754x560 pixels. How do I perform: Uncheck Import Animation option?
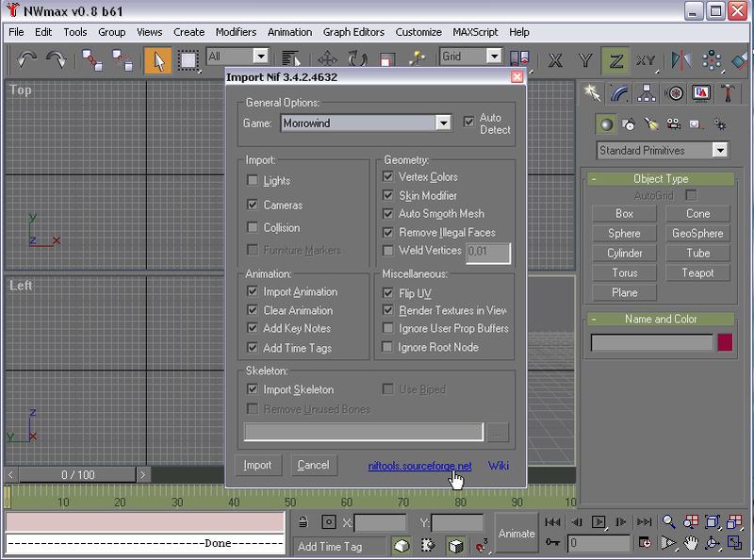pos(252,291)
